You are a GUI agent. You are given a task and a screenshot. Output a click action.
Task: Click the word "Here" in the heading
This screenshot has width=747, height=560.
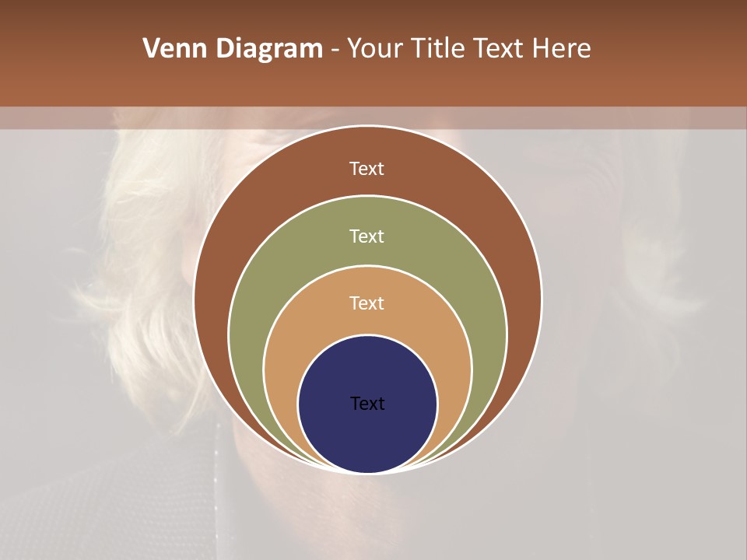point(562,49)
